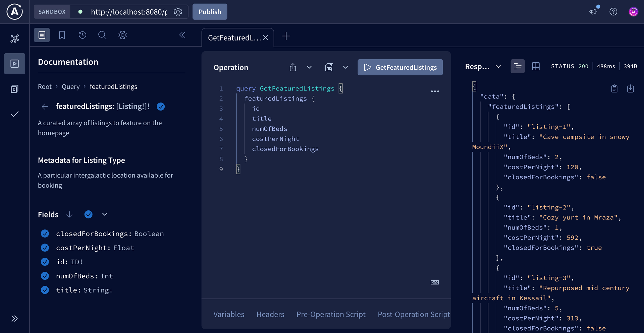Image resolution: width=644 pixels, height=333 pixels.
Task: Expand the Fields options chevron
Action: [104, 214]
